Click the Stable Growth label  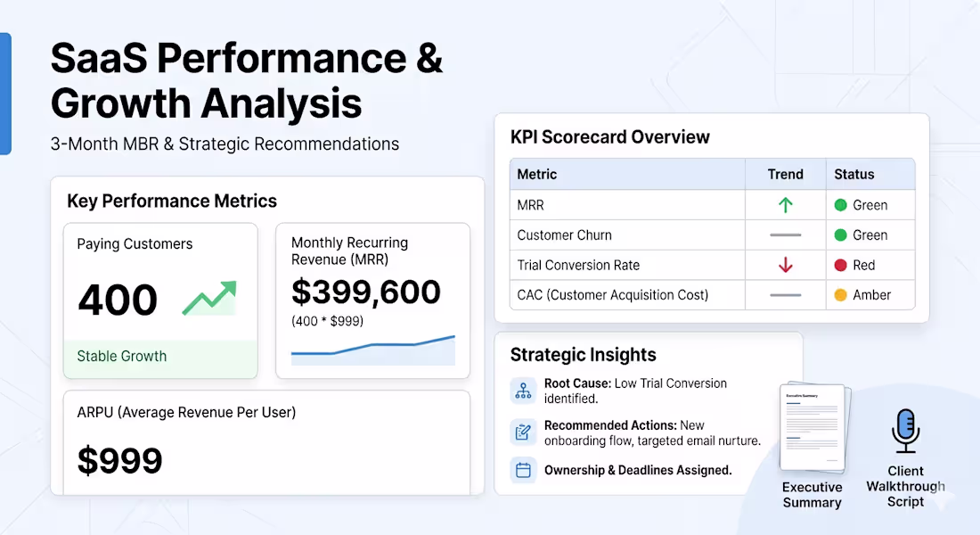(122, 356)
